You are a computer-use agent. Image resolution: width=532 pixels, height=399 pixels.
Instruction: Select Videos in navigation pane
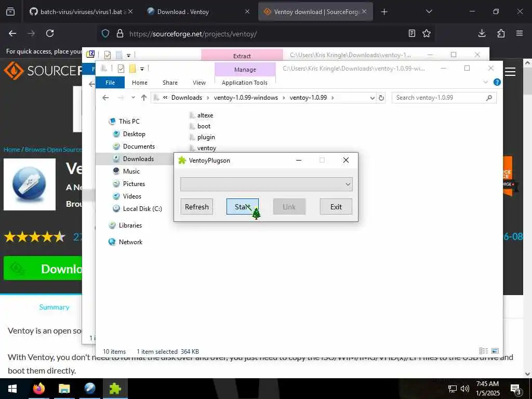(132, 196)
